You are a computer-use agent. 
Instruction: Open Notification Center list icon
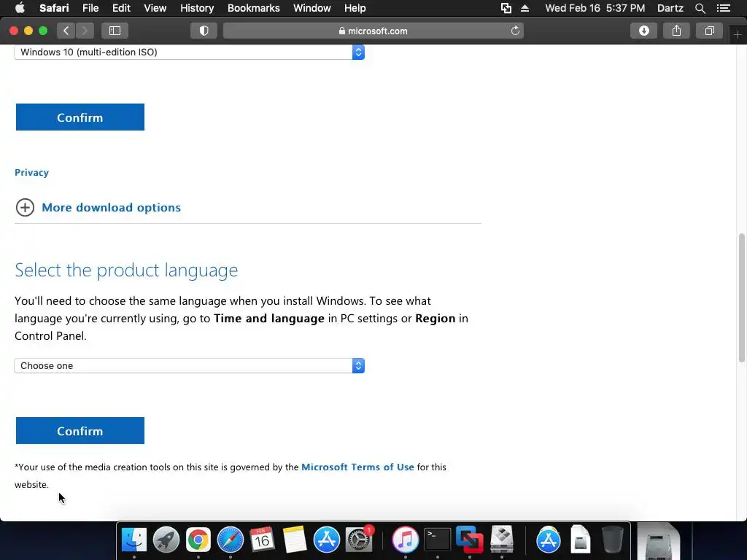[x=723, y=8]
